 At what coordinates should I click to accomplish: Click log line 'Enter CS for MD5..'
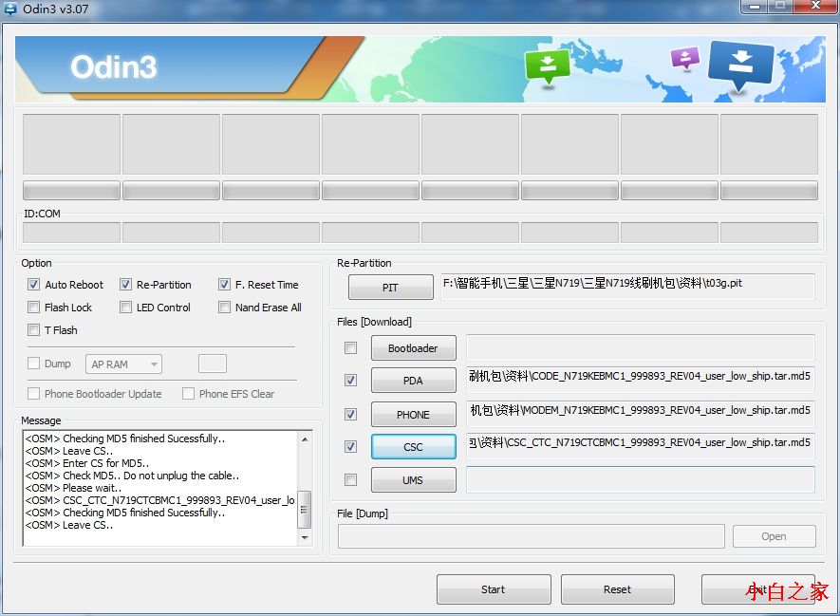pos(86,463)
